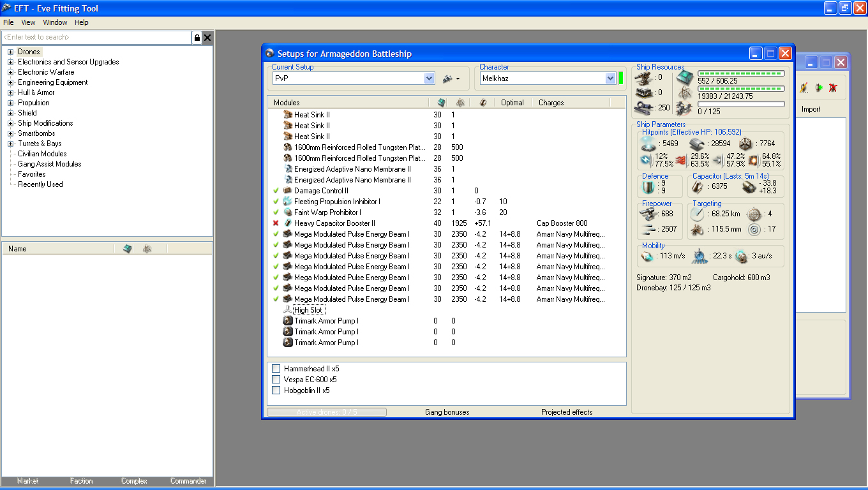Click the pencil edit icon in the background window
Image resolution: width=868 pixels, height=490 pixels.
tap(804, 87)
